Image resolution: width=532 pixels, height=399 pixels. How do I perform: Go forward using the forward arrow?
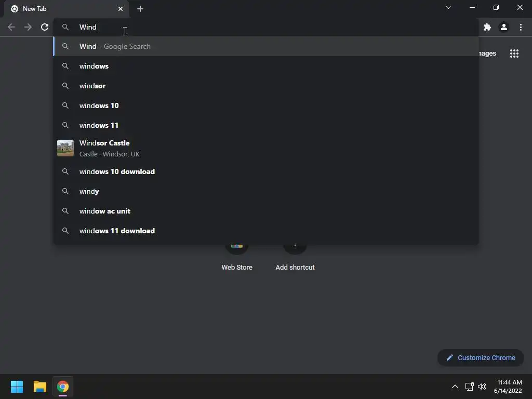28,27
